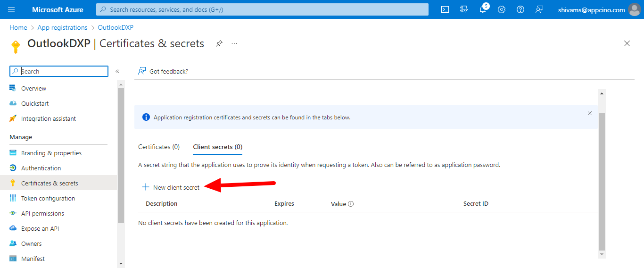The width and height of the screenshot is (644, 268).
Task: Pin the Certificates & secrets page
Action: point(219,43)
